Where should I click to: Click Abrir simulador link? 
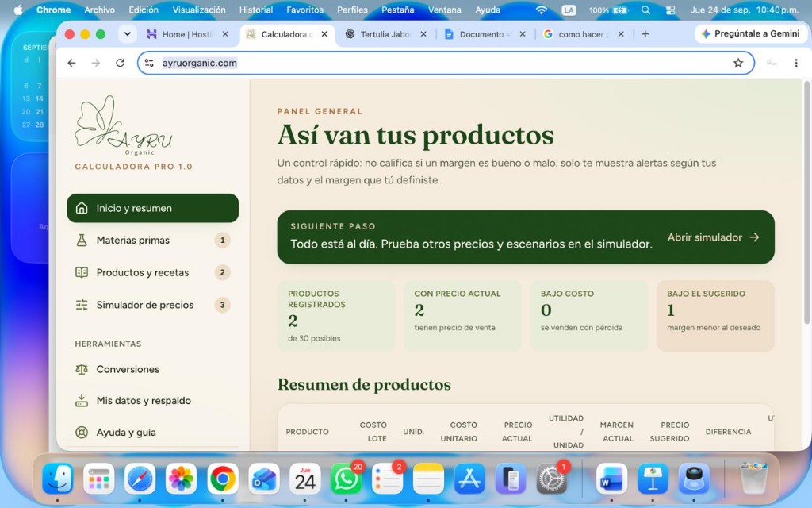(713, 237)
